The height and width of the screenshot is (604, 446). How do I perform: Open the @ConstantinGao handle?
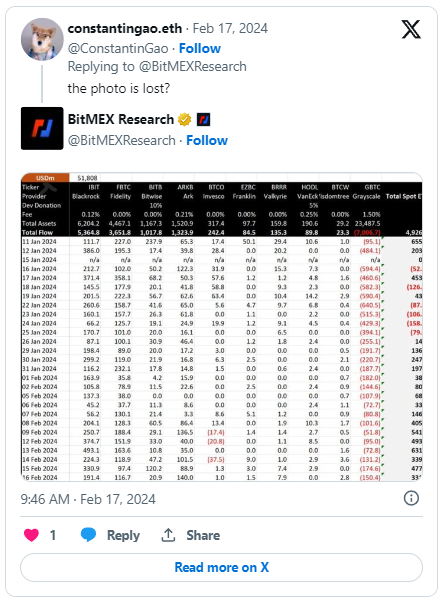tap(118, 49)
